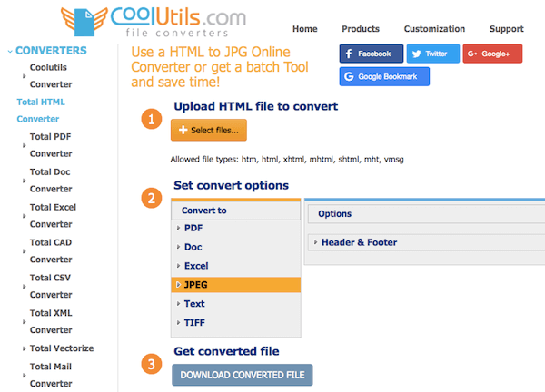Image resolution: width=545 pixels, height=392 pixels.
Task: Expand the Total CSV Converter arrow
Action: pyautogui.click(x=24, y=287)
